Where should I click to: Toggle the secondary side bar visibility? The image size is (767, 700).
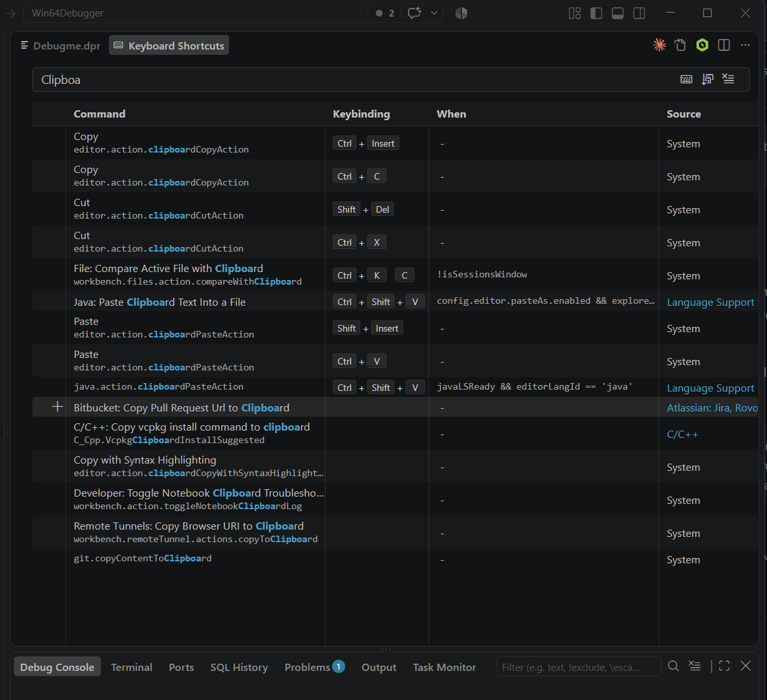pos(640,13)
